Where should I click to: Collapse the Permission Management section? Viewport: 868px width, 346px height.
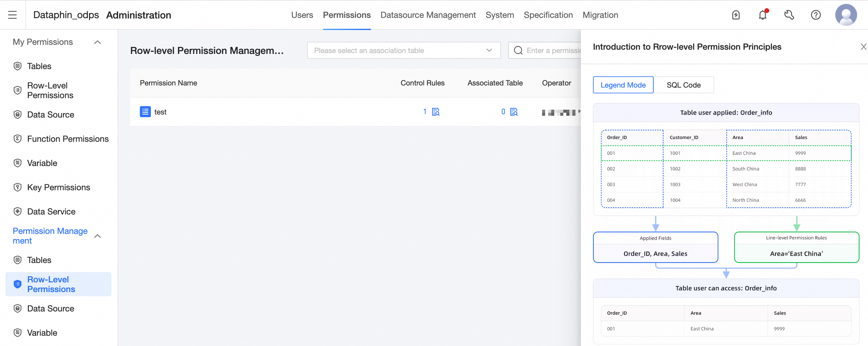coord(98,236)
